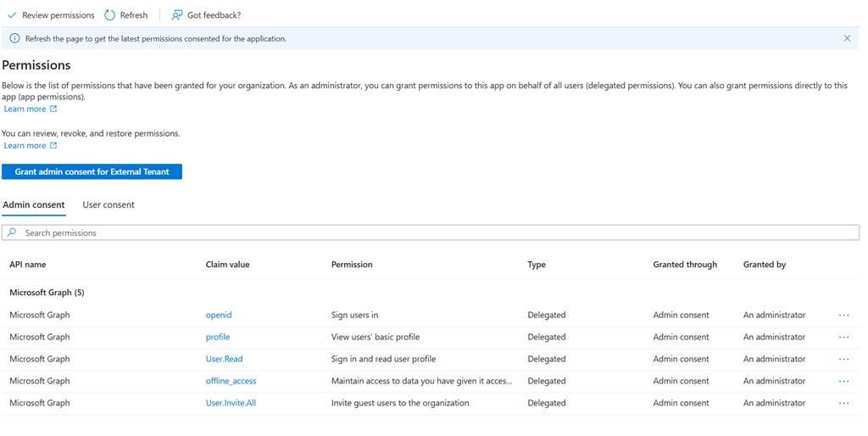868x436 pixels.
Task: Switch to the User consent tab
Action: 108,204
